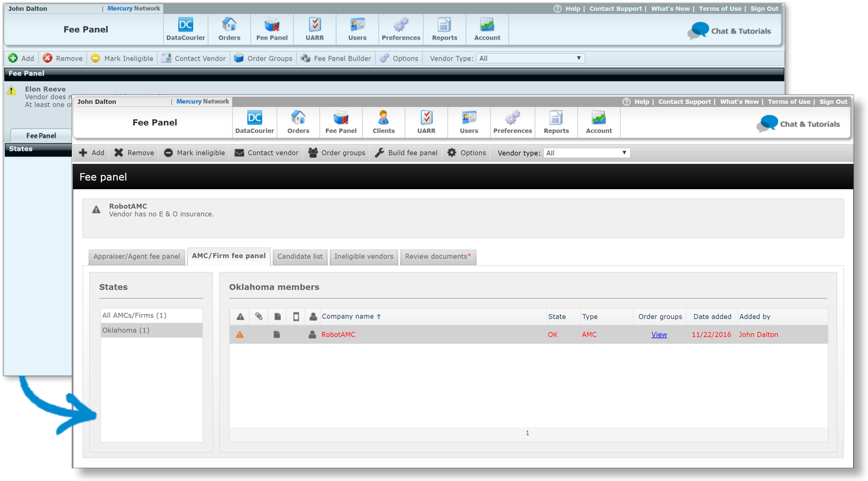The width and height of the screenshot is (868, 481).
Task: Click DataCourier icon in back window
Action: (x=186, y=29)
